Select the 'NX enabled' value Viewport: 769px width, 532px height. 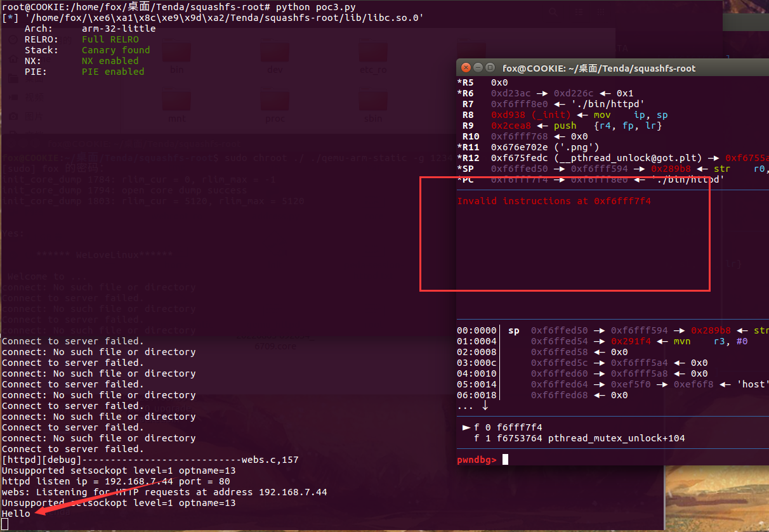[x=110, y=61]
